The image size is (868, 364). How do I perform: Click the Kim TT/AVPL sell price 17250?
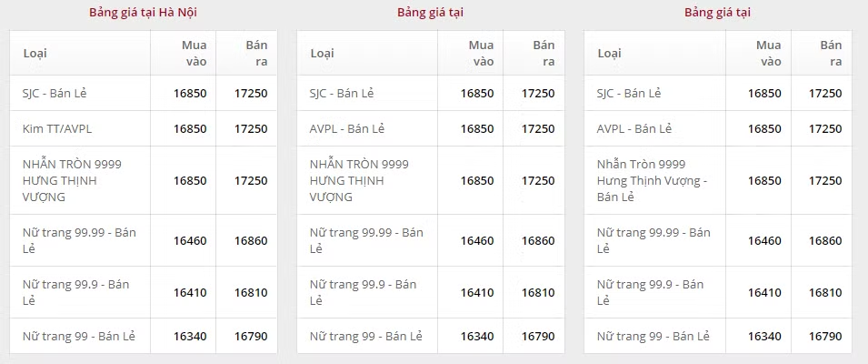251,128
